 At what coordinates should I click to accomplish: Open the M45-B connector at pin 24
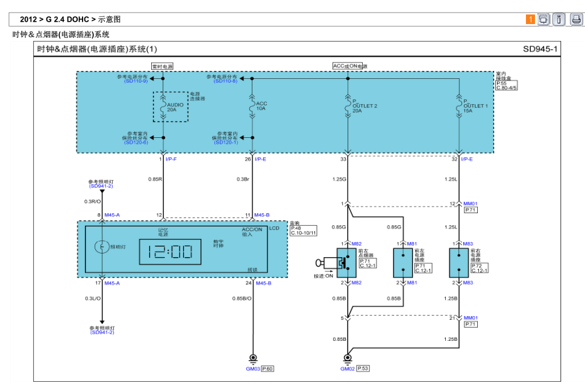[263, 284]
